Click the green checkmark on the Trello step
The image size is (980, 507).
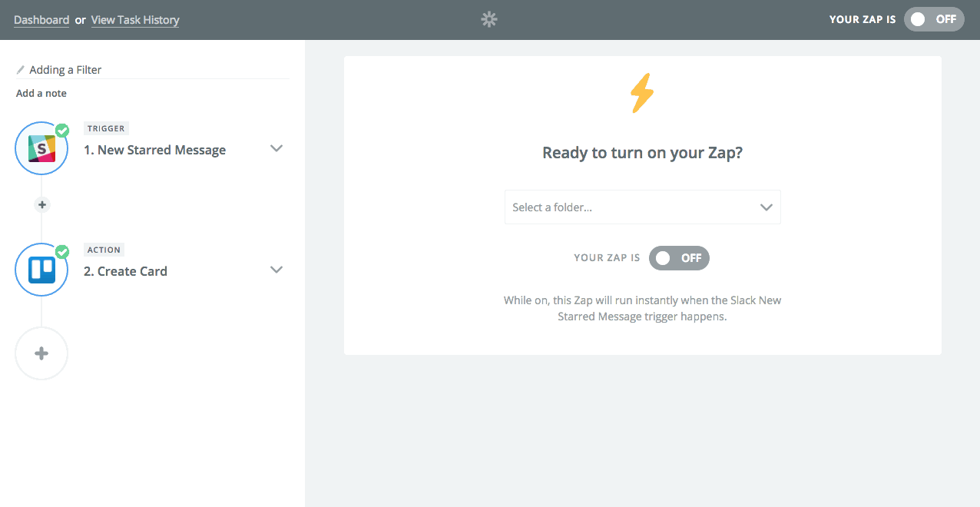[62, 252]
